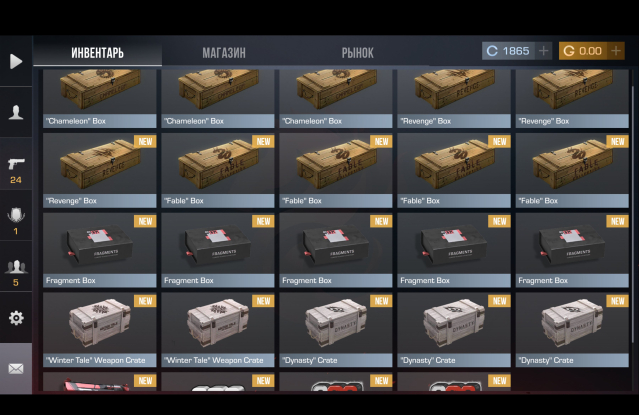Select the first "Dynasty" Crate item
This screenshot has height=415, width=639.
(336, 330)
